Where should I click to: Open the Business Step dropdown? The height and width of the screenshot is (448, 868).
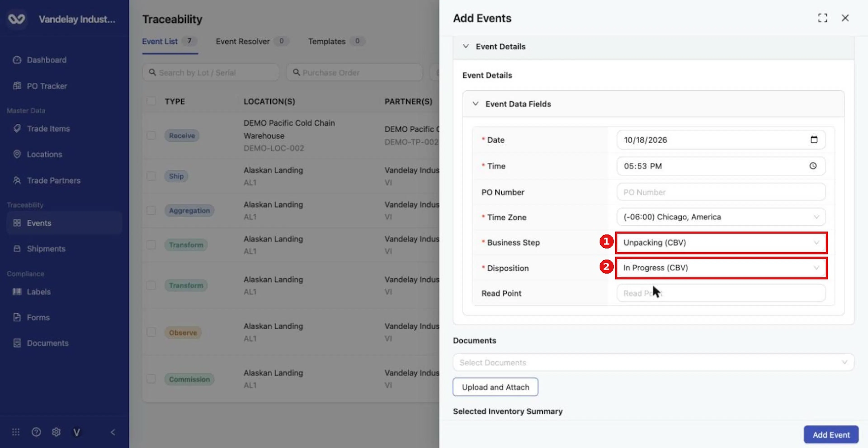721,243
